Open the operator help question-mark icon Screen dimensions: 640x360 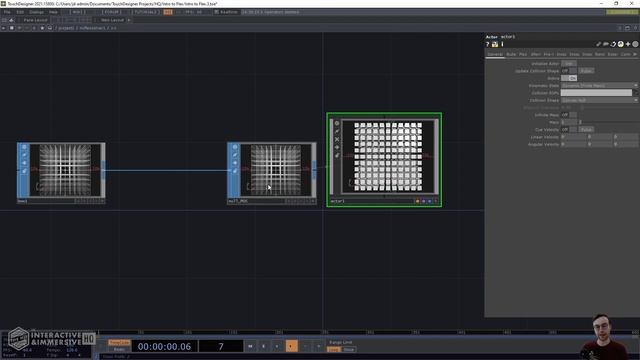[487, 44]
